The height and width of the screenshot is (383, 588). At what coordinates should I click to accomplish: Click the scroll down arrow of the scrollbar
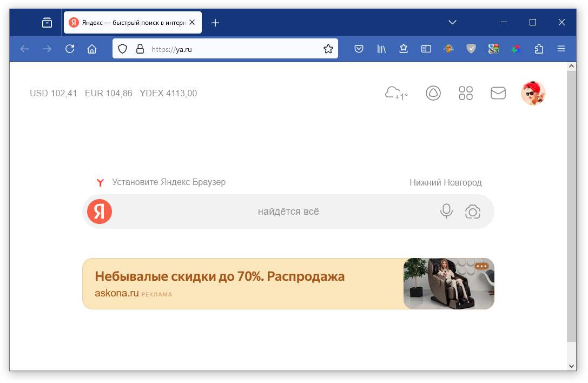[571, 366]
